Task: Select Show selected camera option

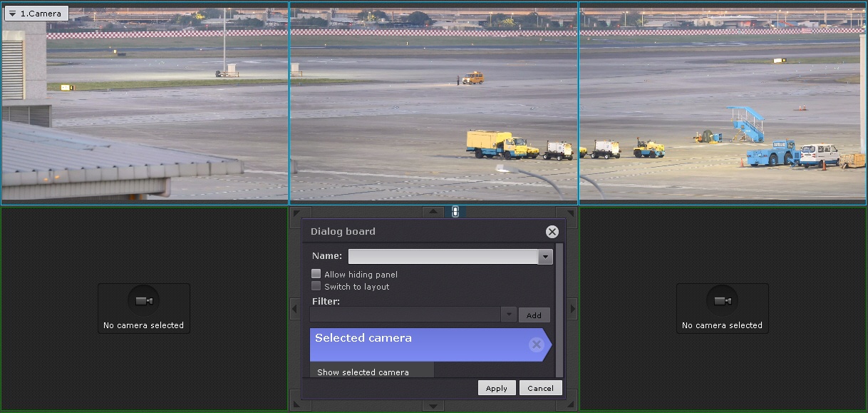Action: coord(363,372)
